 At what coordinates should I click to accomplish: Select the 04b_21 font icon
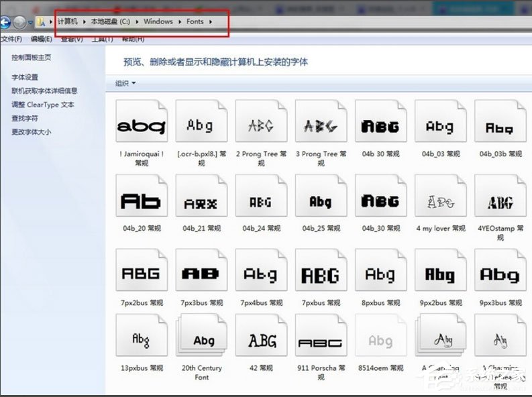[x=201, y=196]
